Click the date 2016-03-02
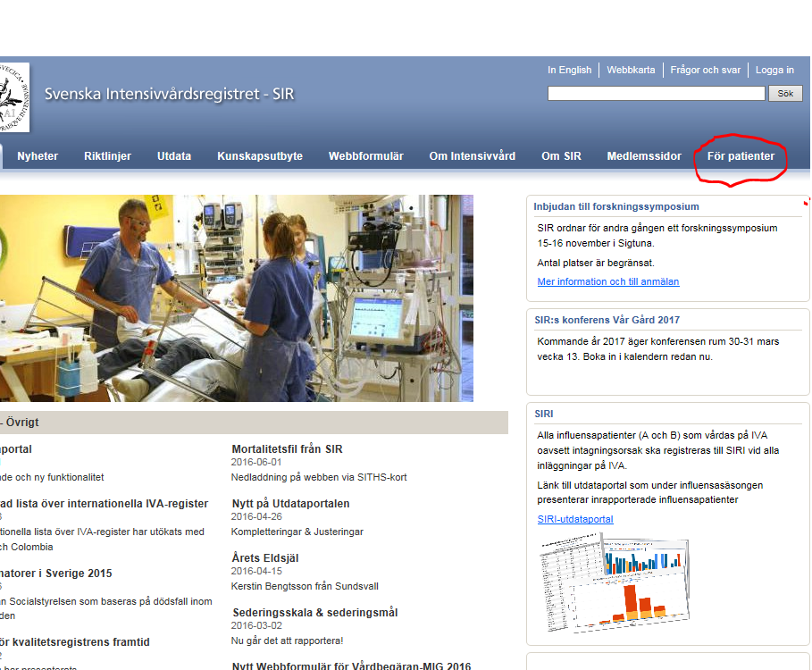This screenshot has width=812, height=670. 256,625
